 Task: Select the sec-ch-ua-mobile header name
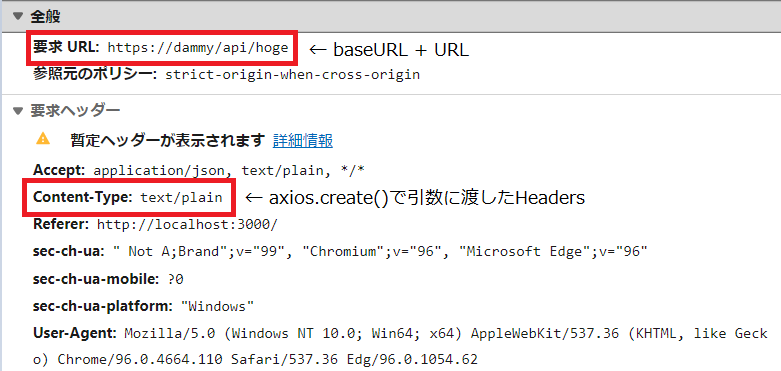click(x=97, y=279)
